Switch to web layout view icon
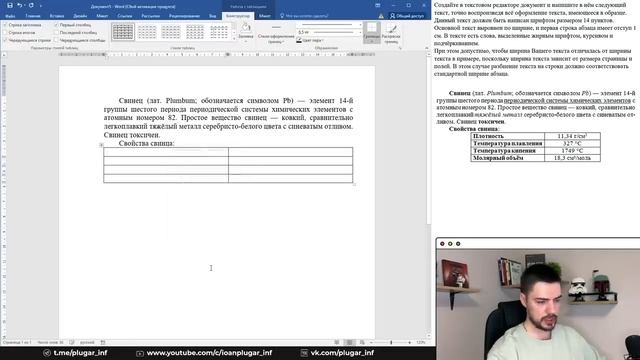Screen dimensions: 640x360 pyautogui.click(x=362, y=342)
